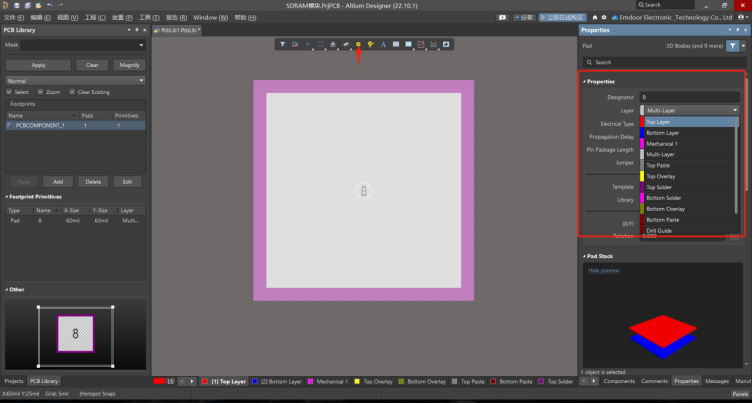Screen dimensions: 753x404
Task: Toggle the Clear Existing checkbox
Action: [71, 92]
